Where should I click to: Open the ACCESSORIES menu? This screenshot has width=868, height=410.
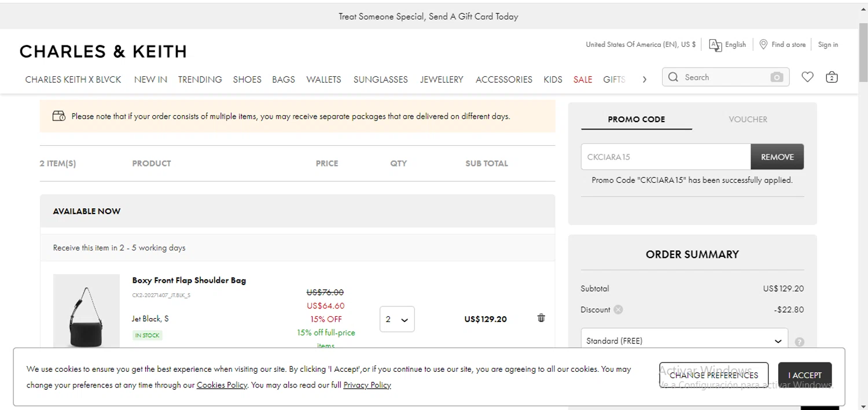coord(504,79)
